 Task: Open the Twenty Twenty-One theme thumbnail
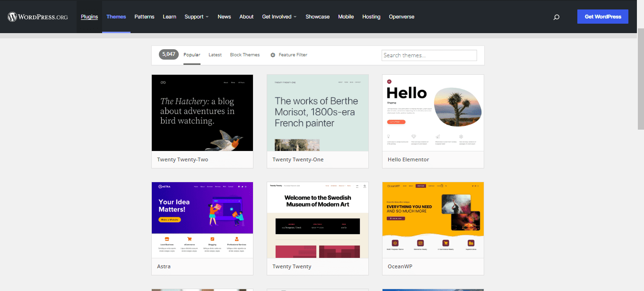[318, 113]
